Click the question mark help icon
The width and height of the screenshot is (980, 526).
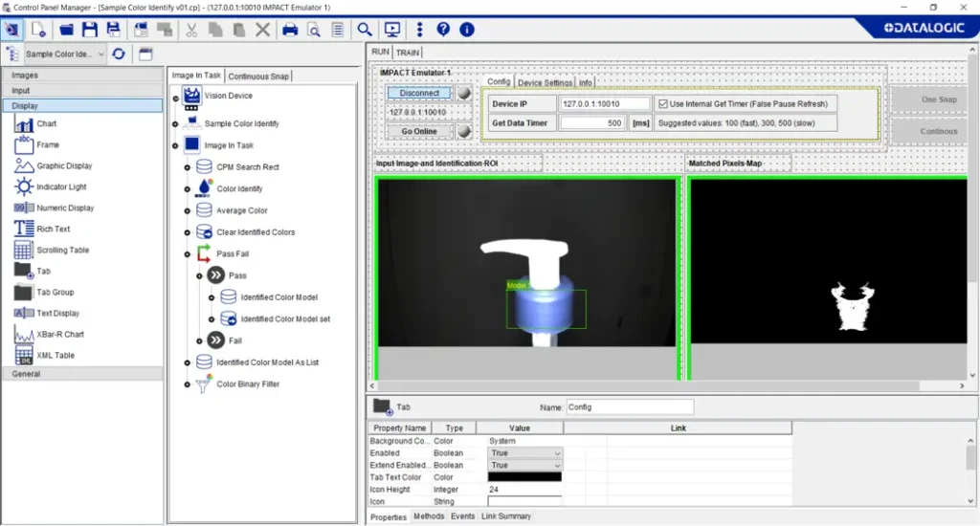click(x=442, y=30)
